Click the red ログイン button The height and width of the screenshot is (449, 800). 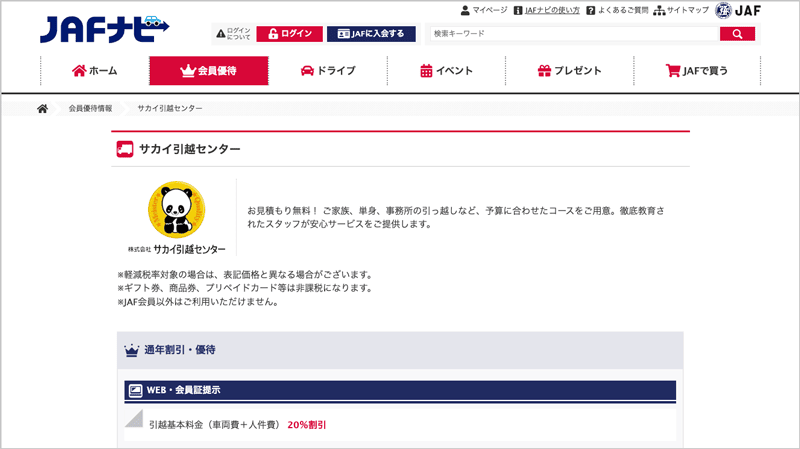289,34
